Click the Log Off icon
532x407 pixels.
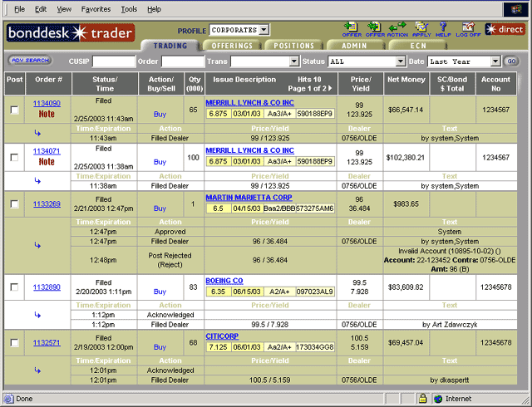click(468, 29)
